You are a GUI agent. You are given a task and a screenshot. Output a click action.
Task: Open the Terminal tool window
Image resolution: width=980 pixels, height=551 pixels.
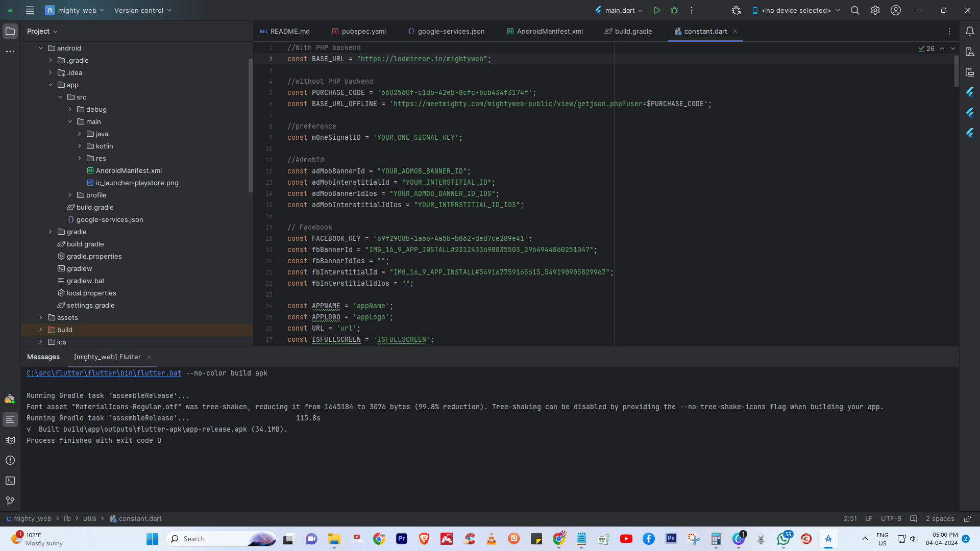tap(10, 481)
